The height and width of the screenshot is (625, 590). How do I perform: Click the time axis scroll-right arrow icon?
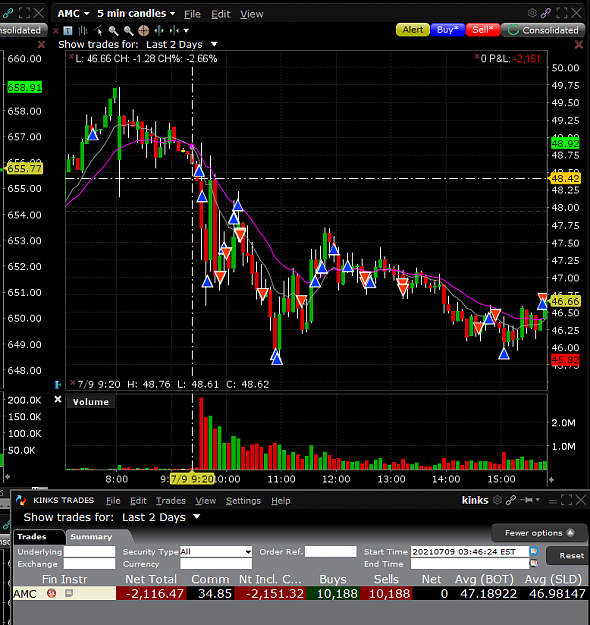551,480
